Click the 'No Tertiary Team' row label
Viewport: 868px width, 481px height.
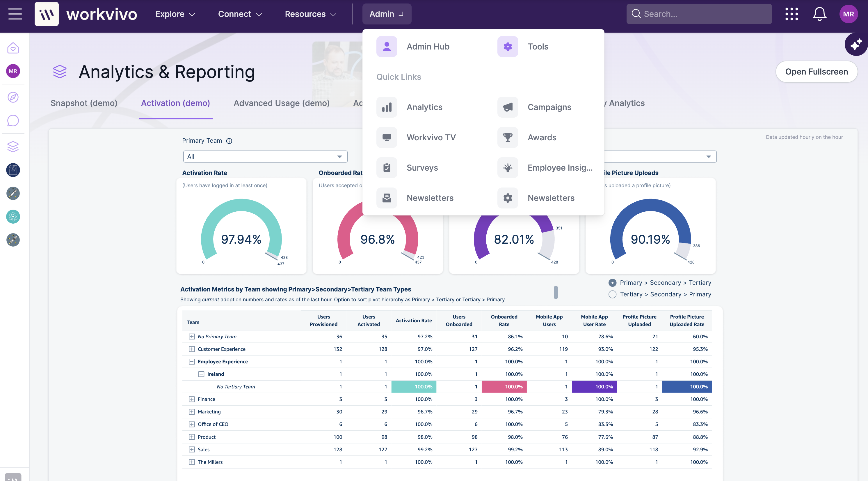[236, 387]
